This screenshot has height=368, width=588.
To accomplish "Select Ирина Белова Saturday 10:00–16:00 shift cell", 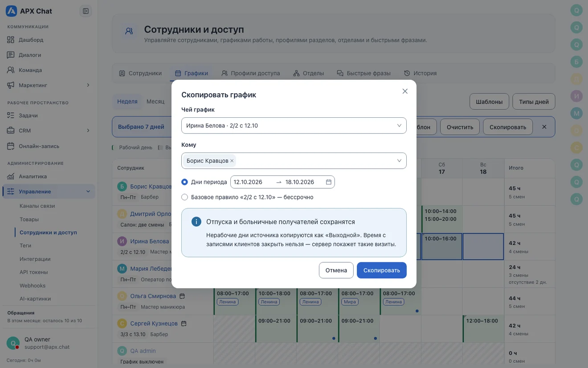I will (x=441, y=246).
